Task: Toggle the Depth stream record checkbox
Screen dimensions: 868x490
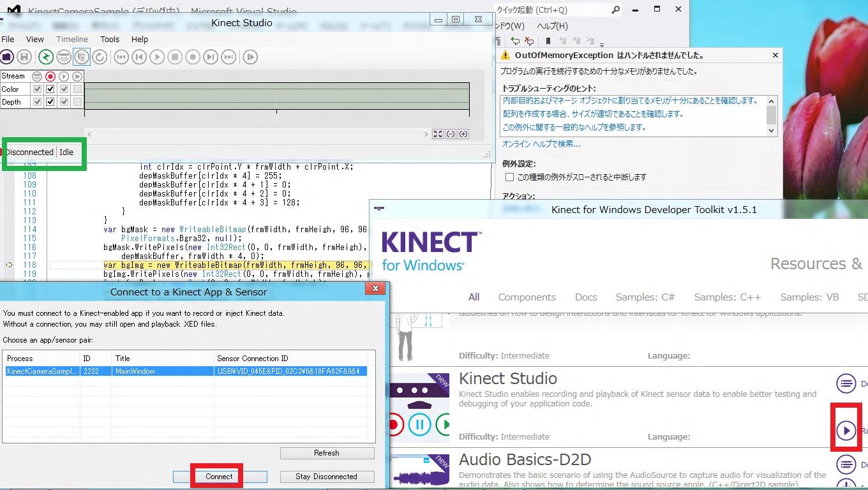Action: click(50, 102)
